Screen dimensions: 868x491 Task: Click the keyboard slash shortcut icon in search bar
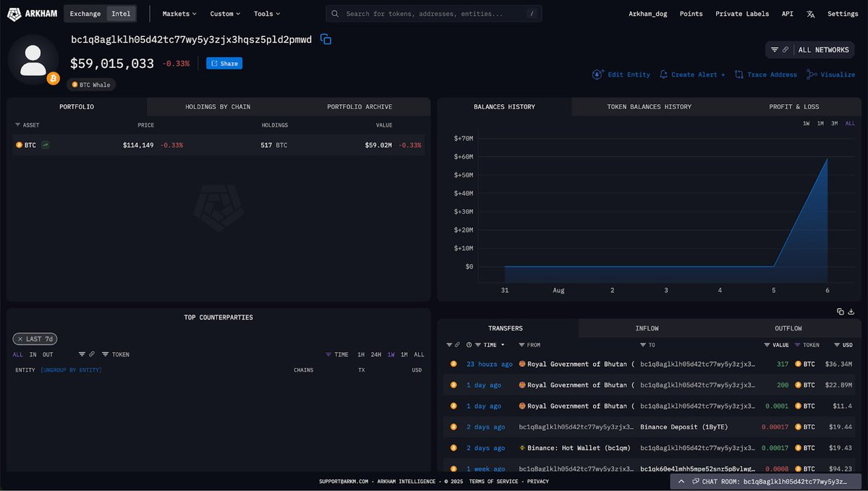(532, 14)
